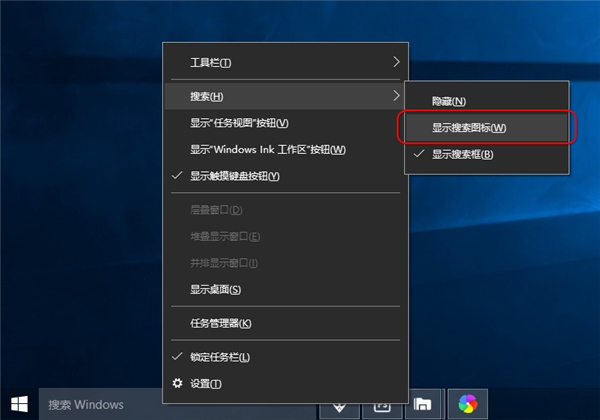Choose 显示搜索图标(W) in the submenu
Viewport: 600px width, 420px height.
click(x=468, y=128)
